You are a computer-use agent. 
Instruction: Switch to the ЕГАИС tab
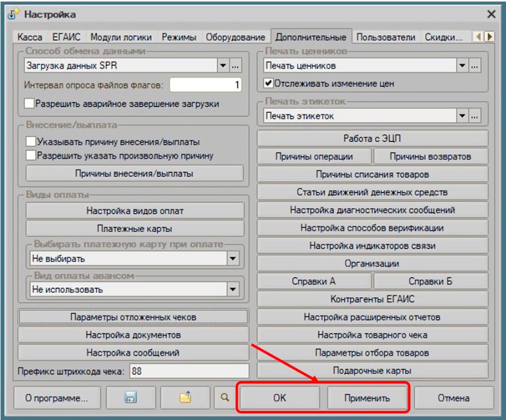click(x=66, y=37)
